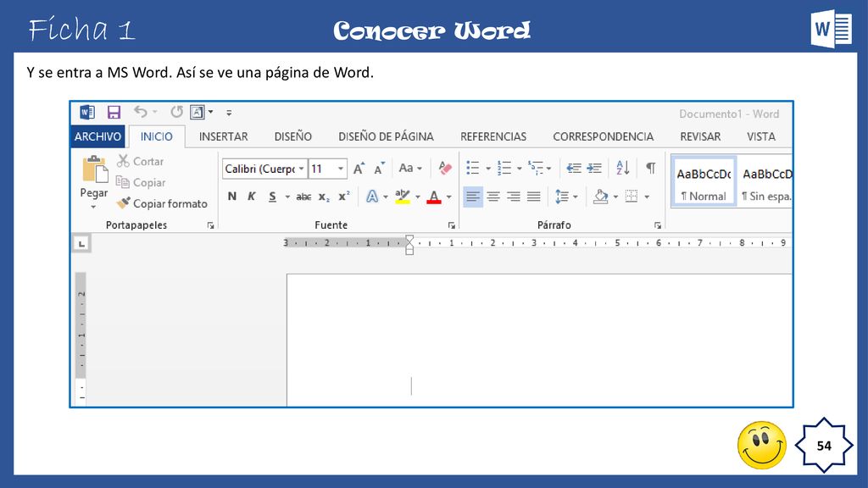
Task: Open the Customize Quick Access Toolbar arrow
Action: (229, 113)
